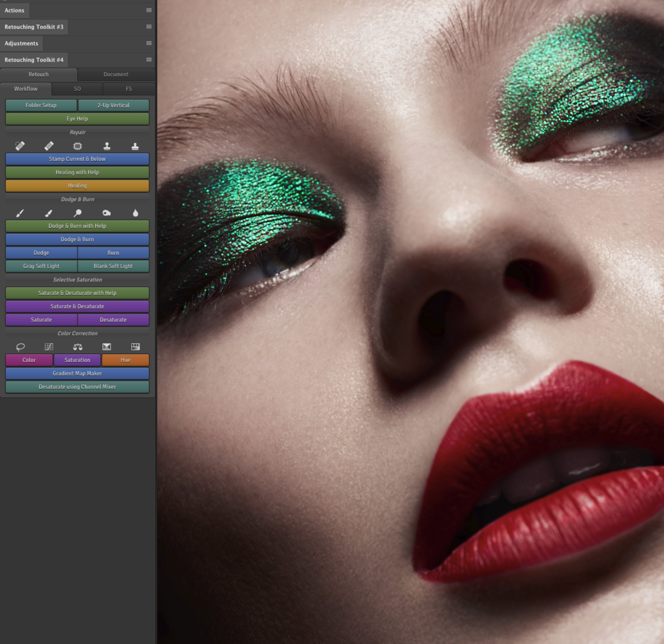Image resolution: width=664 pixels, height=644 pixels.
Task: Select the Healing Brush bandage icon
Action: pyautogui.click(x=49, y=146)
